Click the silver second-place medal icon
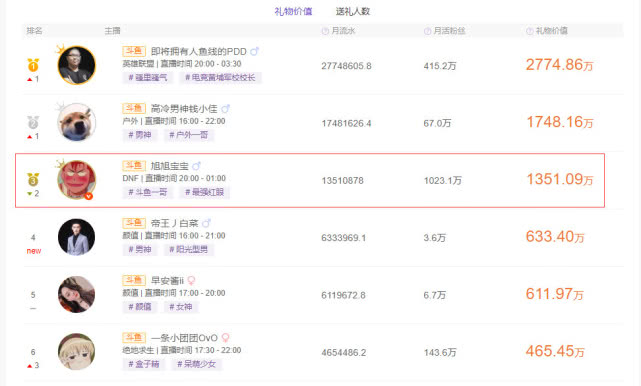 pos(33,122)
